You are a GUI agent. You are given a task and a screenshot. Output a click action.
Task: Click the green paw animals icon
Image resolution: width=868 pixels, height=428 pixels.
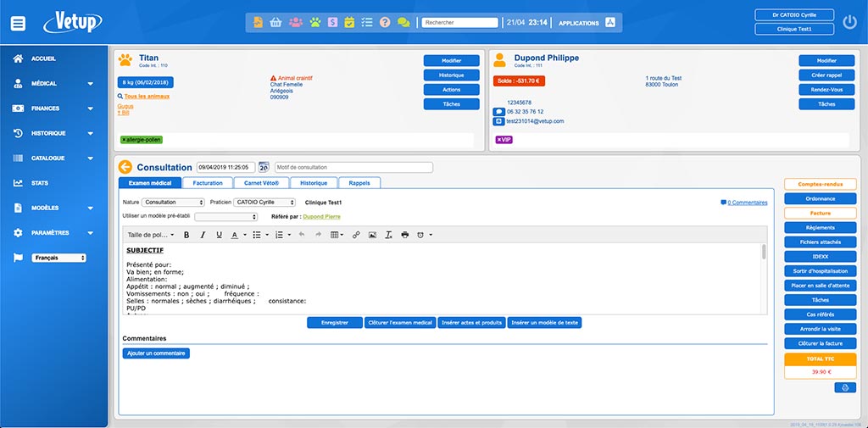click(x=314, y=23)
